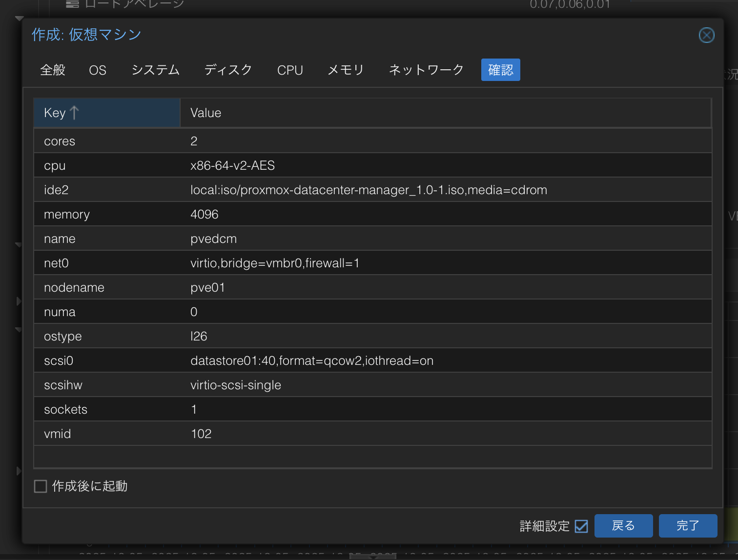Switch to the 全般 tab
The height and width of the screenshot is (560, 738).
[53, 70]
